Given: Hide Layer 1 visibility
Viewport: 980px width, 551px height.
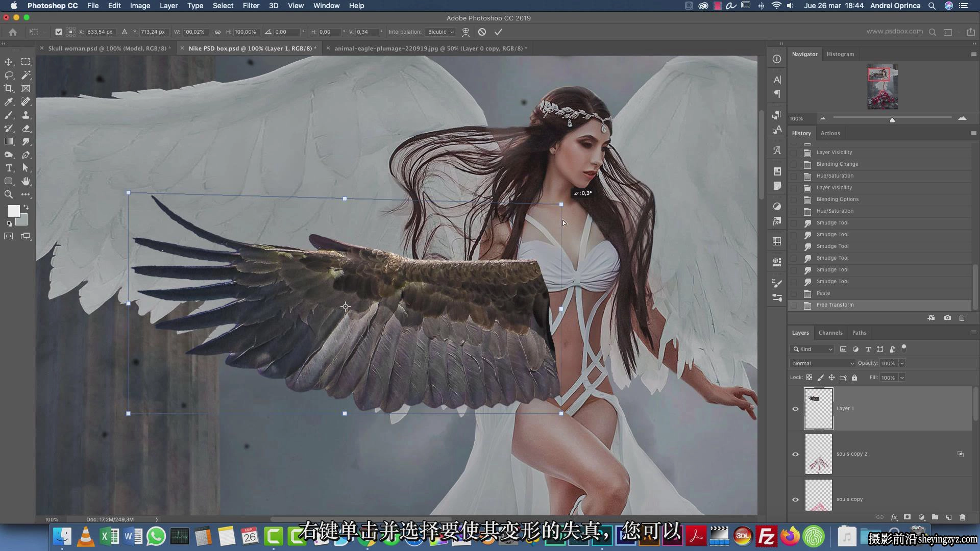Looking at the screenshot, I should click(795, 409).
